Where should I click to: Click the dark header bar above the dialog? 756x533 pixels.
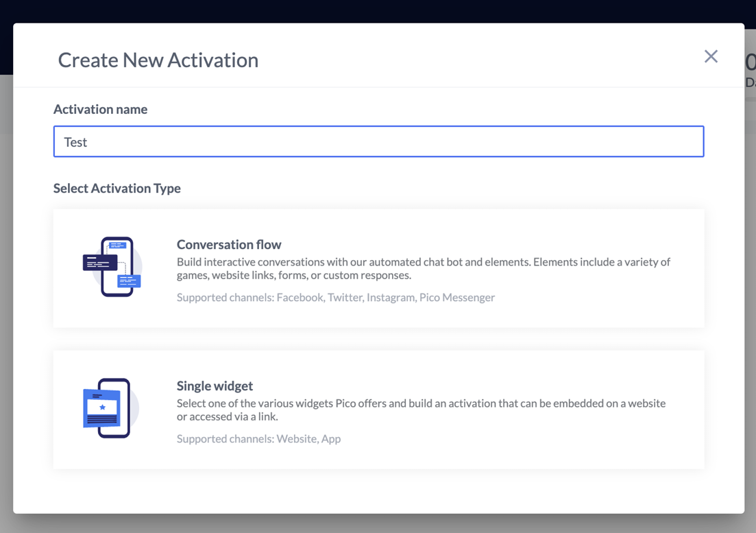377,10
